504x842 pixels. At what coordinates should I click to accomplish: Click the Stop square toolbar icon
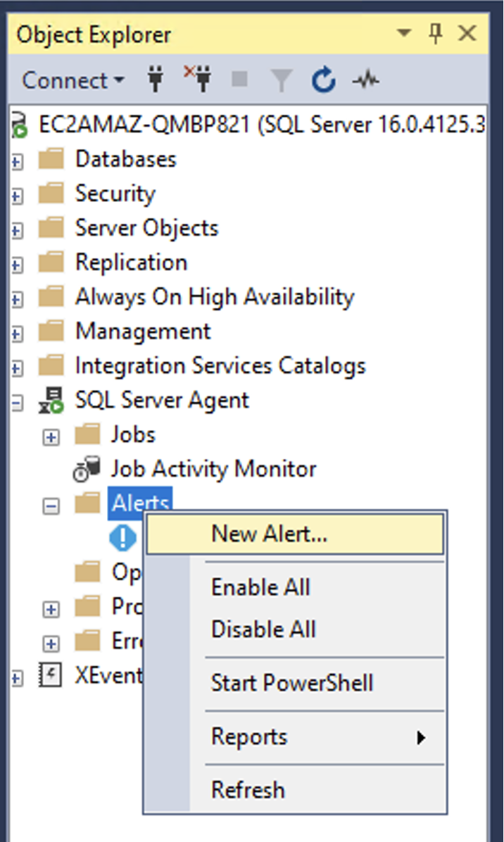point(239,80)
